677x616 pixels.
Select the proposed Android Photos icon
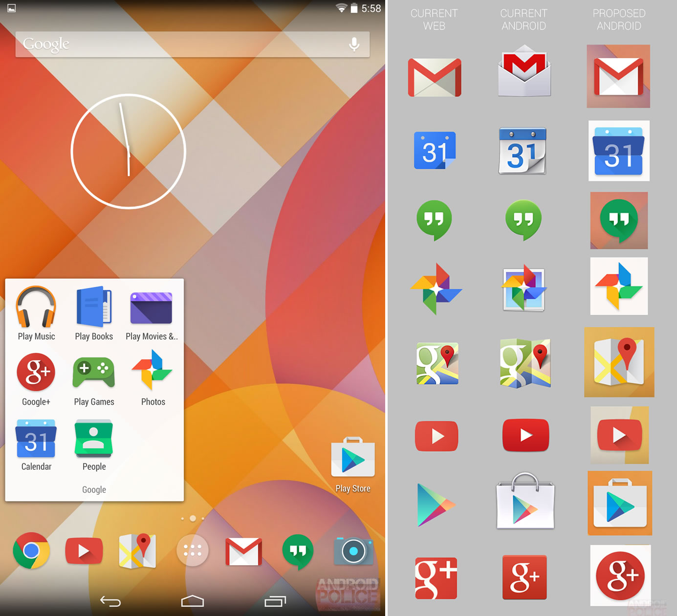click(x=619, y=286)
